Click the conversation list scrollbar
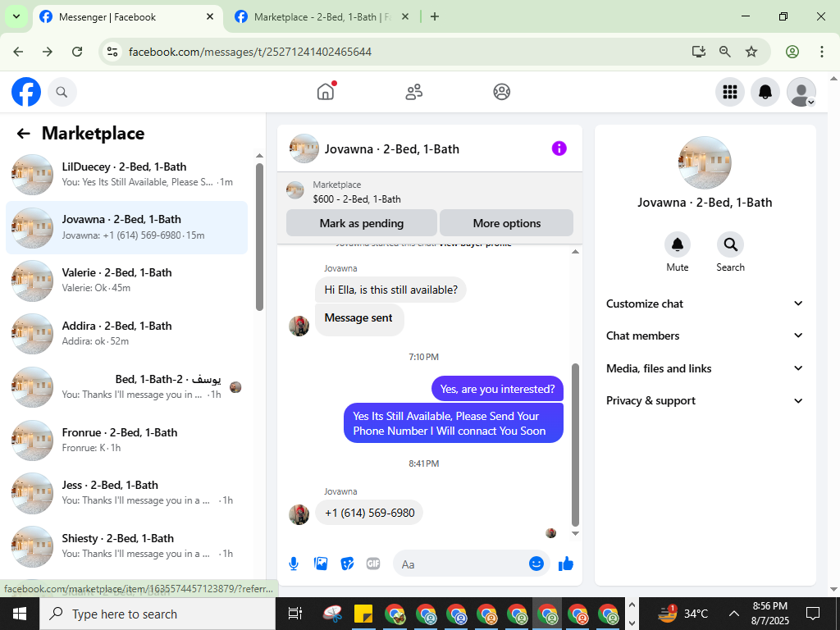The height and width of the screenshot is (630, 840). click(259, 236)
